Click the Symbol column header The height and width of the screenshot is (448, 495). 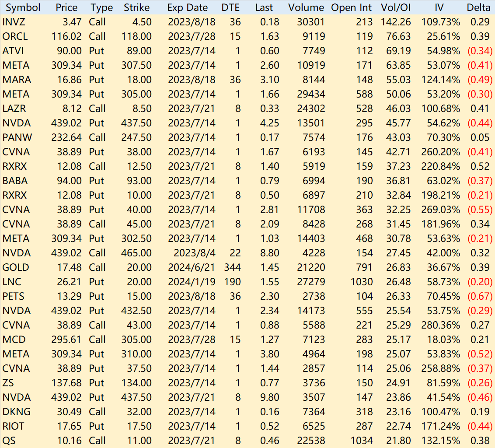click(x=23, y=7)
